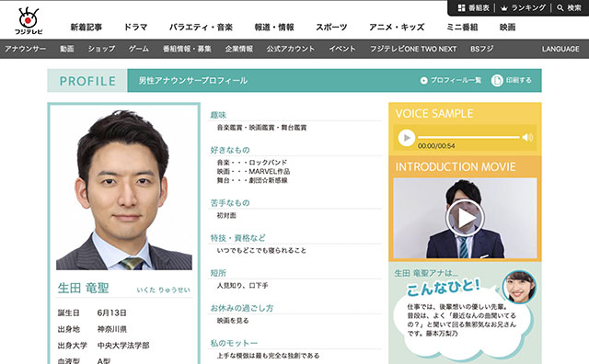Open the ドラマ menu
589x364 pixels.
tap(135, 27)
